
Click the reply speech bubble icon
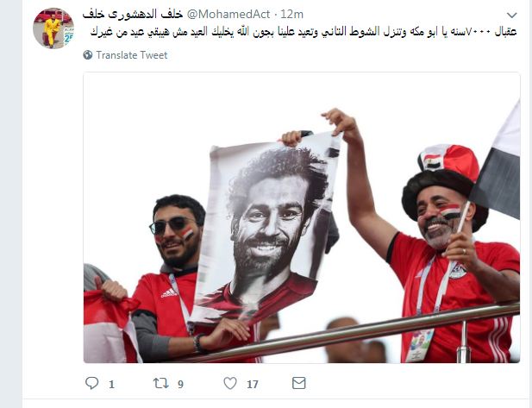tap(92, 383)
